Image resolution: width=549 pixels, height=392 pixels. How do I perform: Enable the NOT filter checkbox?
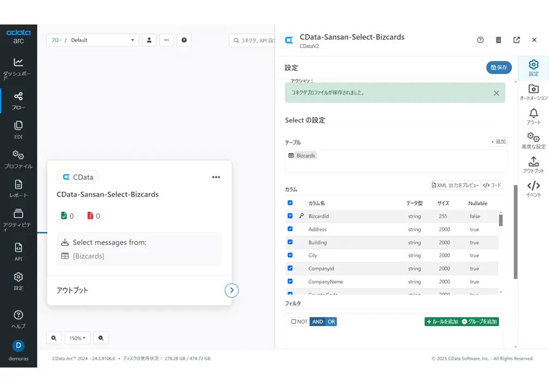(x=294, y=322)
